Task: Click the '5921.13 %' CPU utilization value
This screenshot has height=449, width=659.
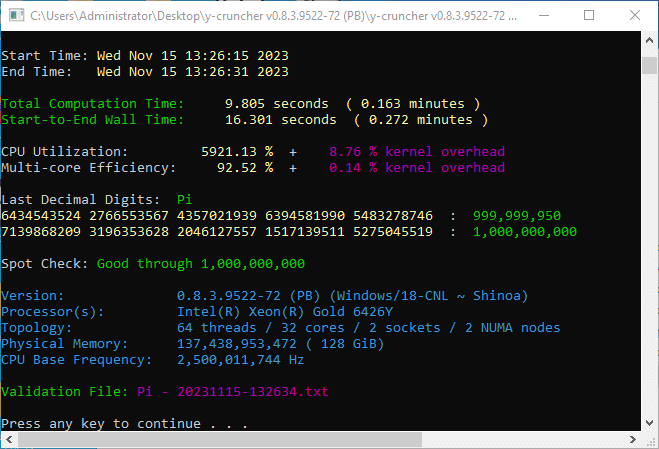Action: 237,151
